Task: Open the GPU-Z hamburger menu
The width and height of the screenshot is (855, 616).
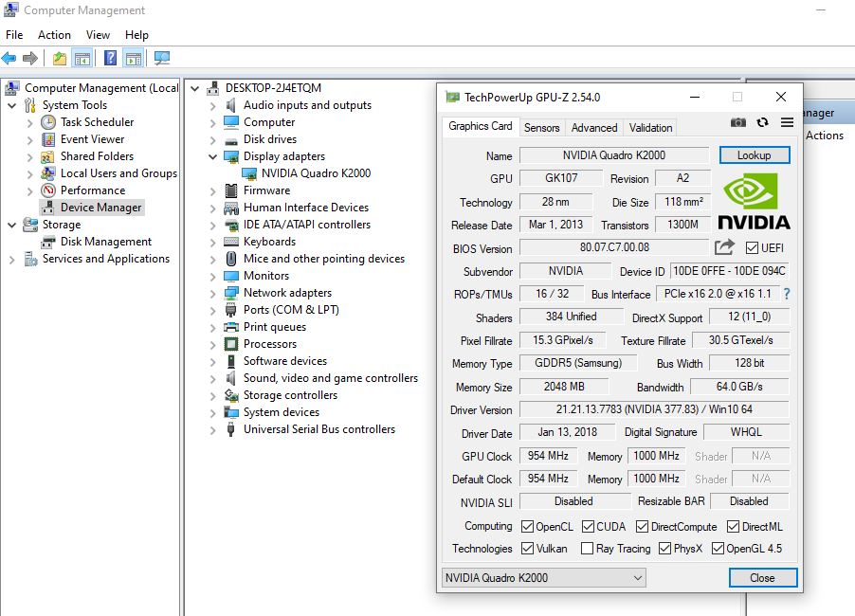Action: [x=787, y=122]
